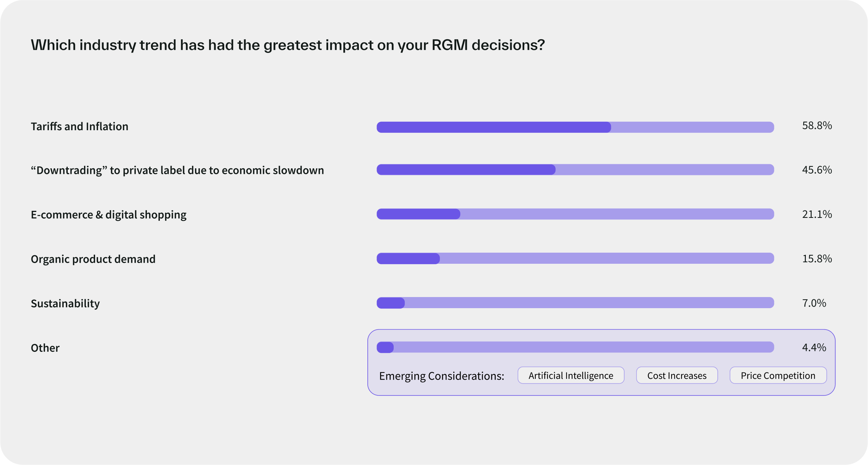
Task: Select the Downtrading to private label text
Action: pos(177,170)
